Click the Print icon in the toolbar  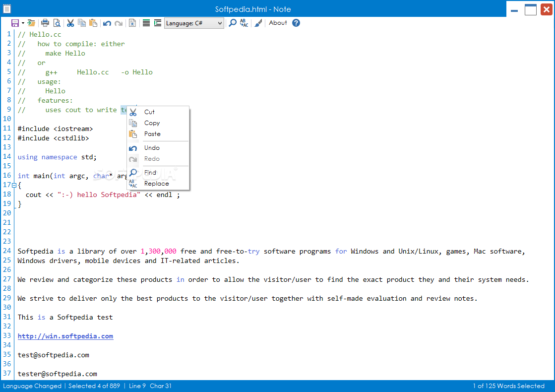tap(45, 23)
